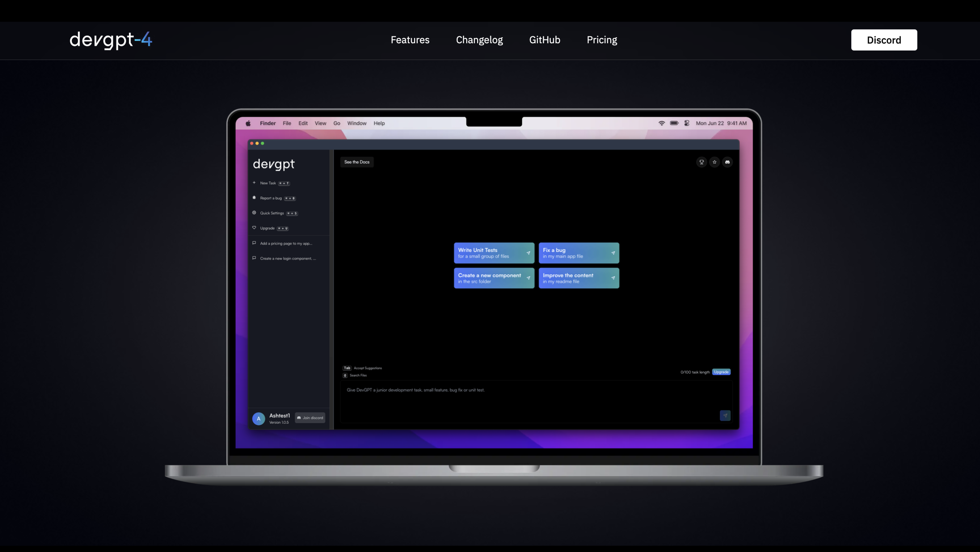Screen dimensions: 980x552
Task: Open Quick Settings via its gear icon
Action: (254, 213)
